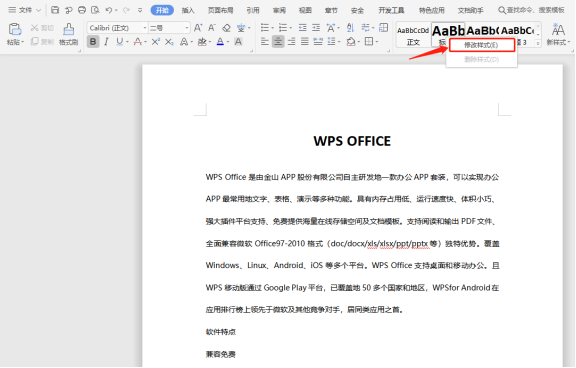Select the 正文 style thumbnail
The height and width of the screenshot is (368, 576).
pos(413,35)
